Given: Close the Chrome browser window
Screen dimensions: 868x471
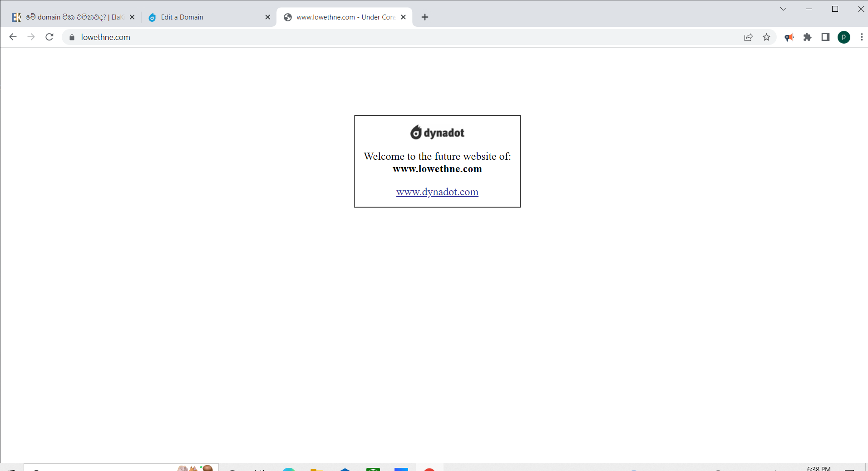Looking at the screenshot, I should tap(861, 9).
